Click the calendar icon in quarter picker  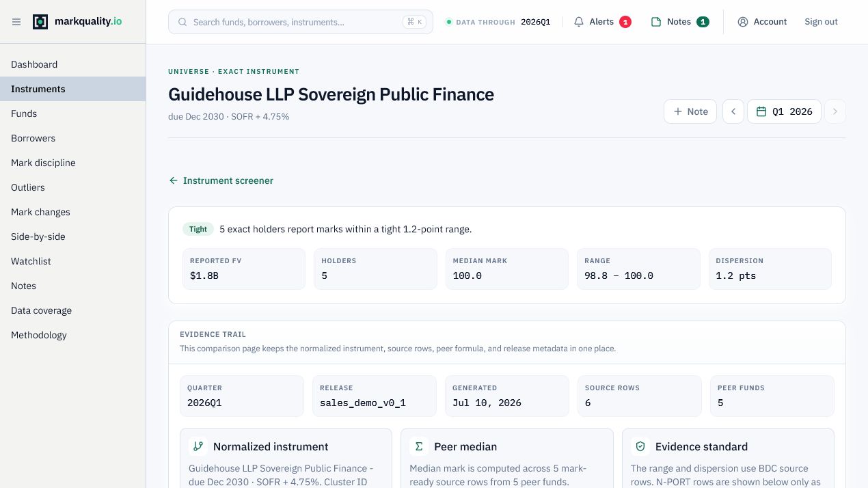(x=761, y=111)
